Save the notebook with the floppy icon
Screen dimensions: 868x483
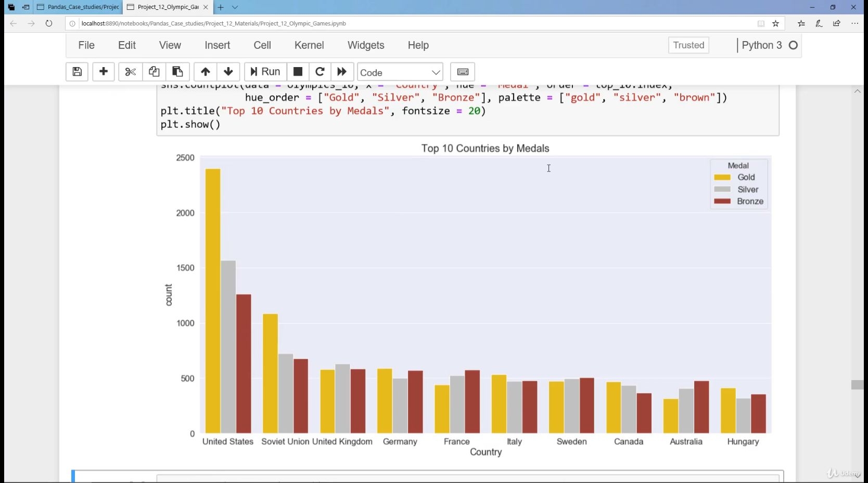tap(77, 72)
